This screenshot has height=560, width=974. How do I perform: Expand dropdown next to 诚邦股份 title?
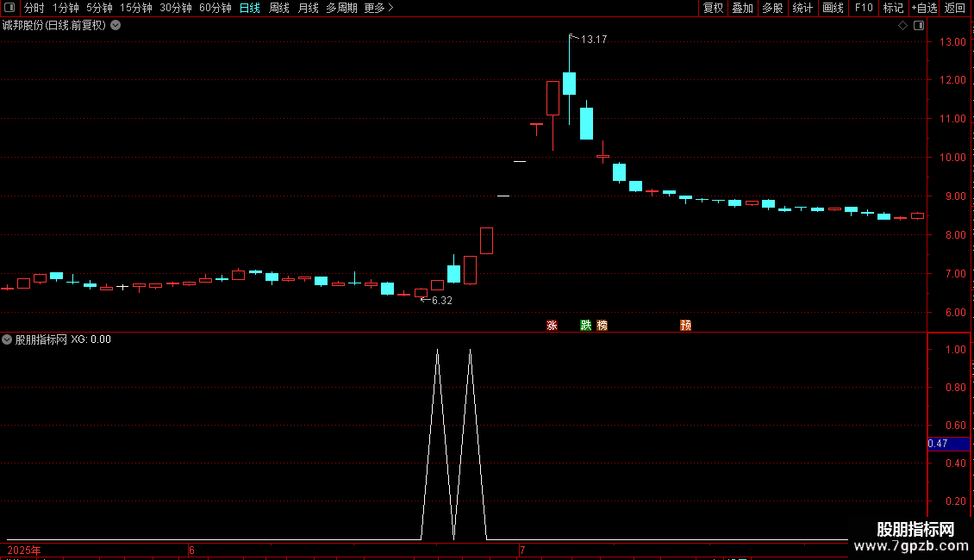pyautogui.click(x=116, y=26)
